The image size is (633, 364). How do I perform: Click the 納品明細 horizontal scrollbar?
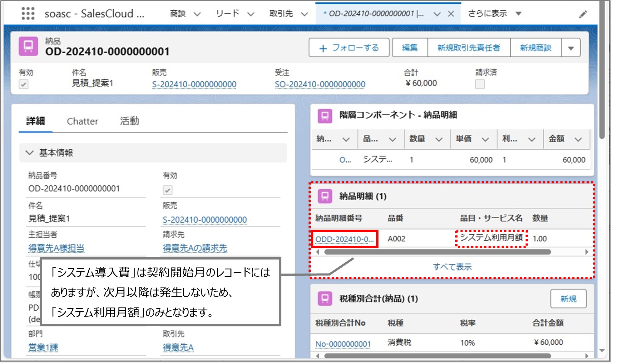pos(437,252)
